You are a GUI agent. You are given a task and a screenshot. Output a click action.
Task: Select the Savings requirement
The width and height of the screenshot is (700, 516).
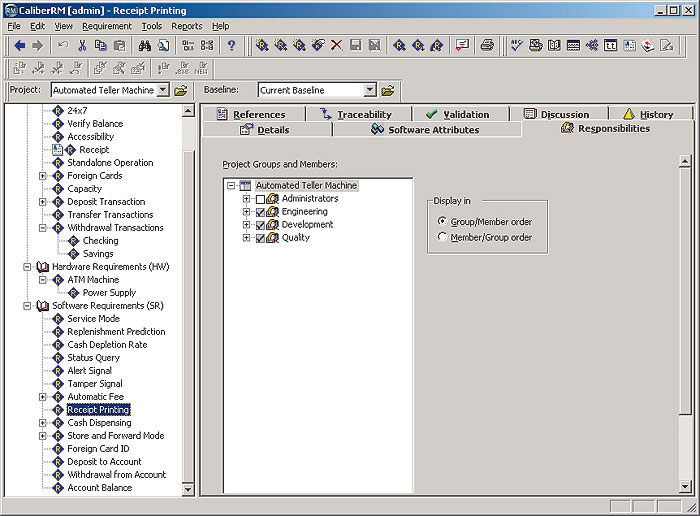tap(98, 254)
